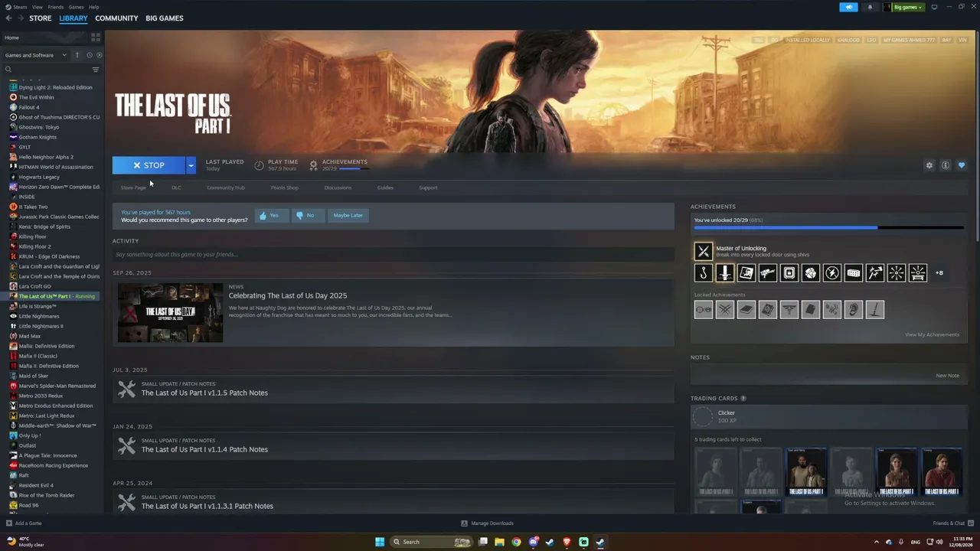Toggle library grid view icon next to Home

pos(96,37)
